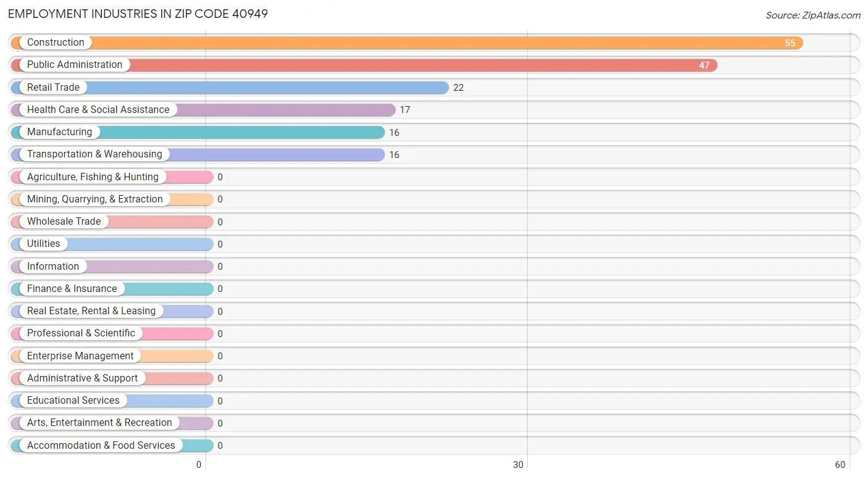This screenshot has height=479, width=868.
Task: Click the value 22 beside Retail Trade
Action: (458, 88)
